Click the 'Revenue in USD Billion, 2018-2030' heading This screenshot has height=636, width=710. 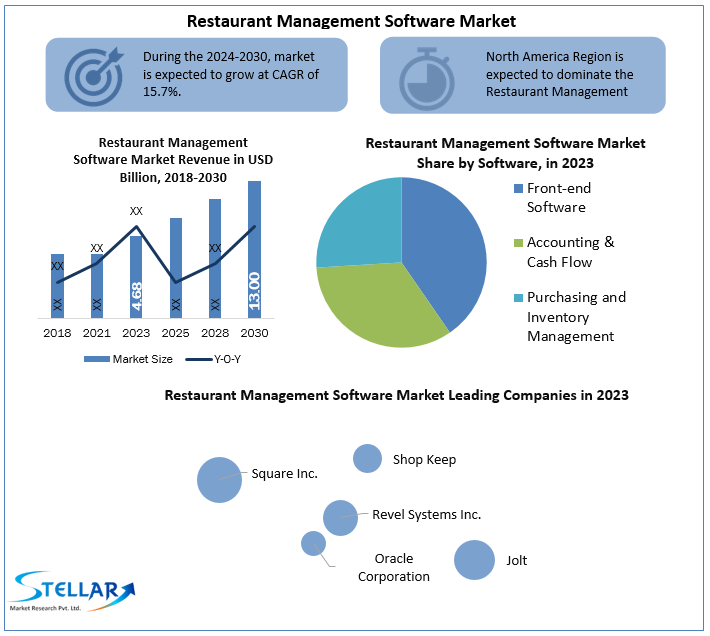(x=173, y=160)
